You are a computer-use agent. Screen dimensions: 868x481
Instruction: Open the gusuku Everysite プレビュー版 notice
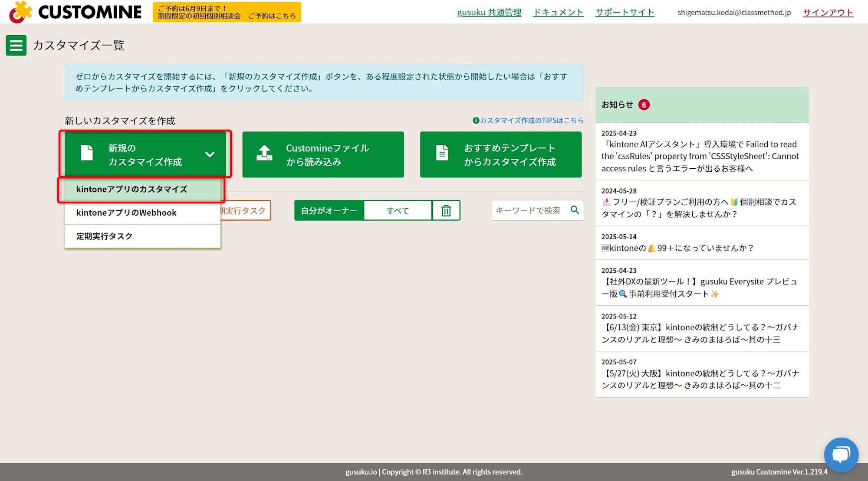[702, 283]
